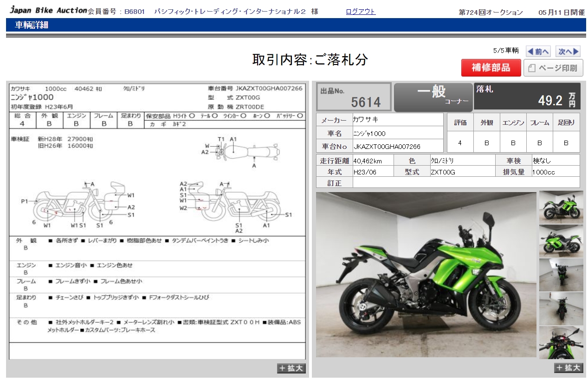588x380 pixels.
Task: Click the lot number 5614
Action: click(x=366, y=102)
